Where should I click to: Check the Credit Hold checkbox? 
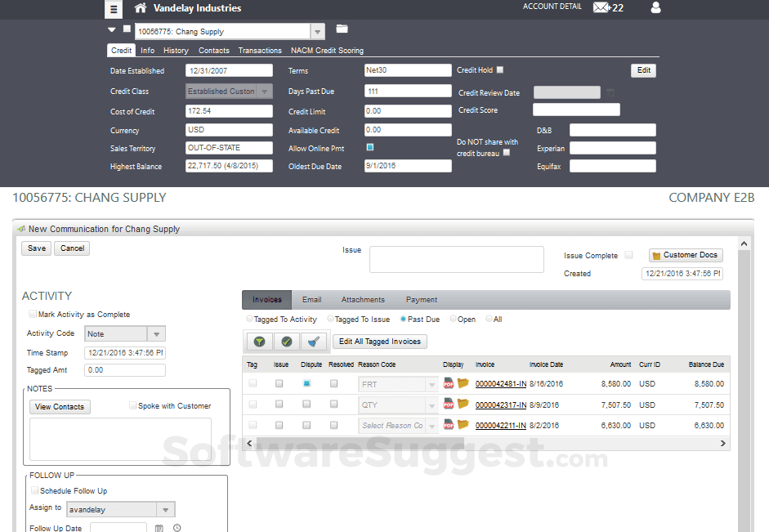(500, 70)
